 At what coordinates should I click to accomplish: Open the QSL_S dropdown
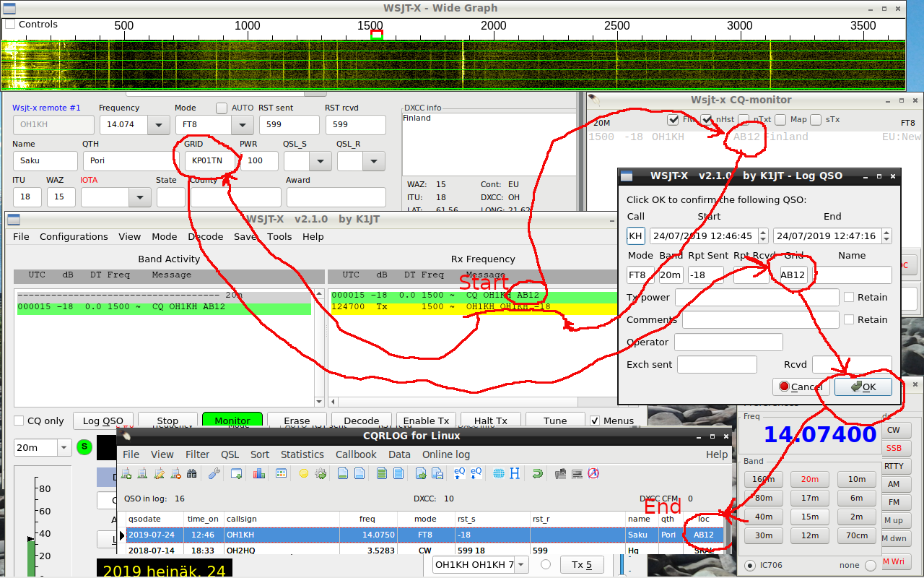point(320,161)
